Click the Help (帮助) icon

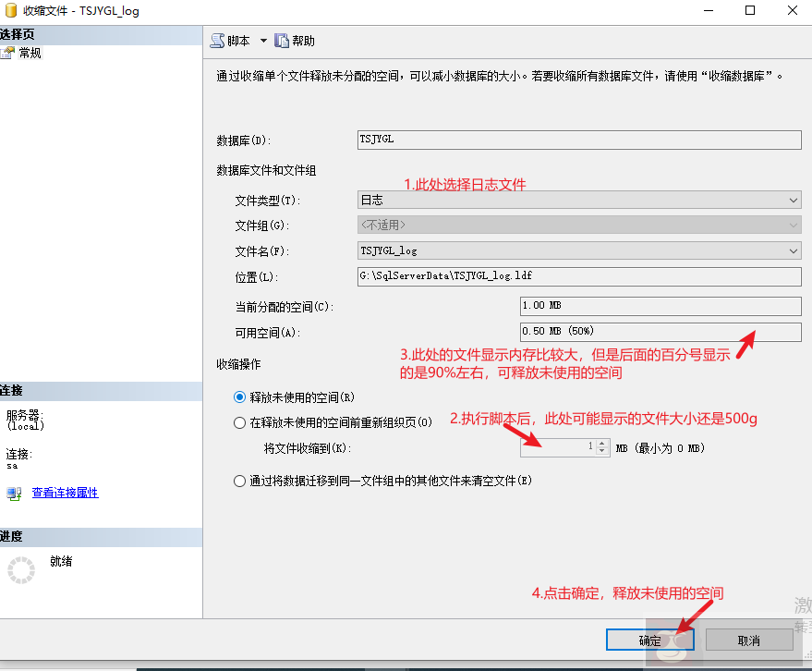[282, 41]
